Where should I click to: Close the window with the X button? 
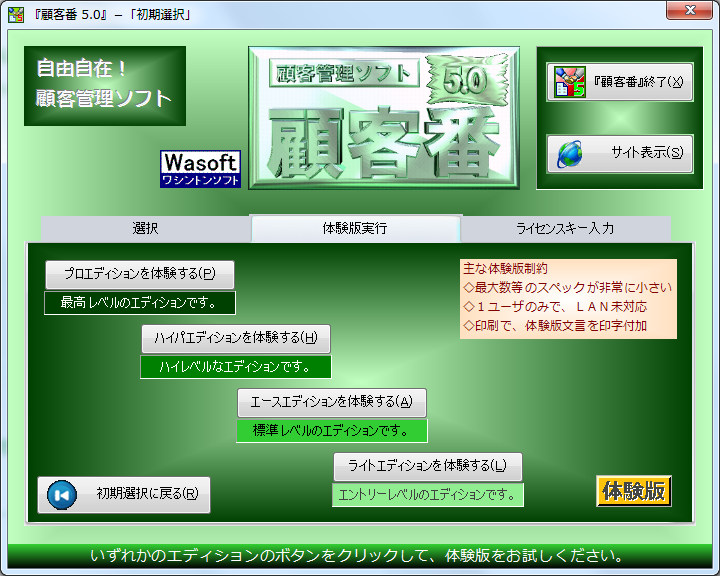tap(689, 10)
